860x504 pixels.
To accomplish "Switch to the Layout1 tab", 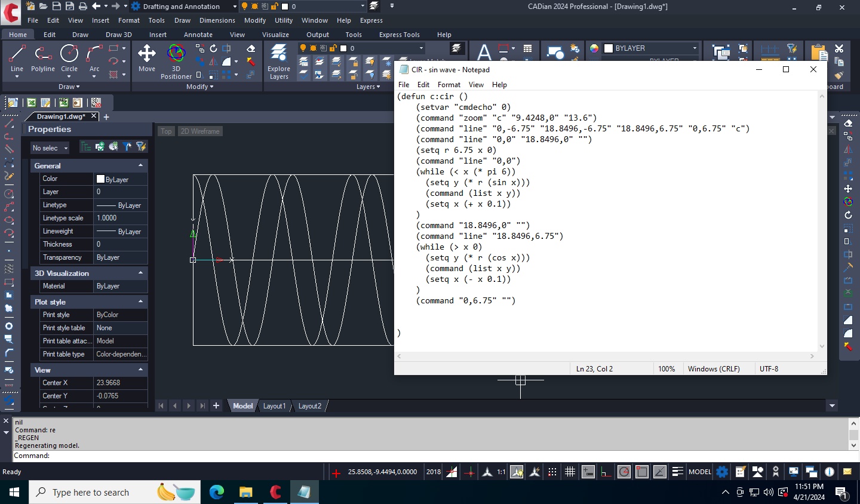I will coord(274,406).
